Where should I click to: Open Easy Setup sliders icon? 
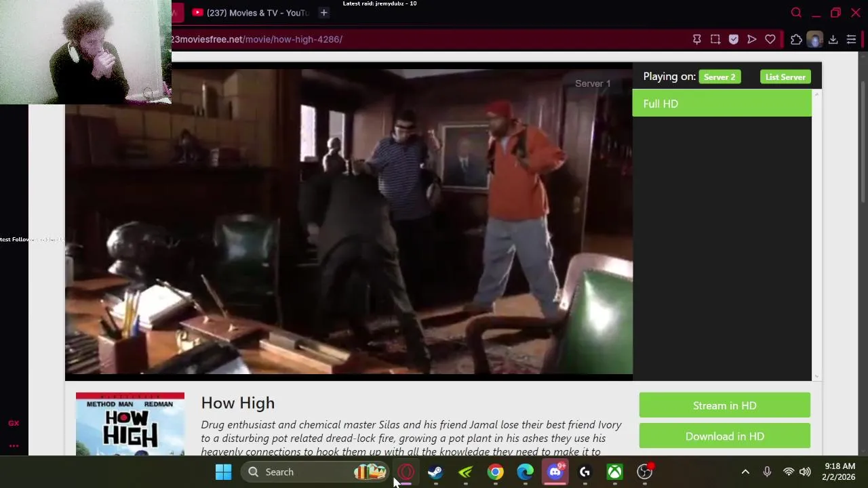pyautogui.click(x=851, y=39)
